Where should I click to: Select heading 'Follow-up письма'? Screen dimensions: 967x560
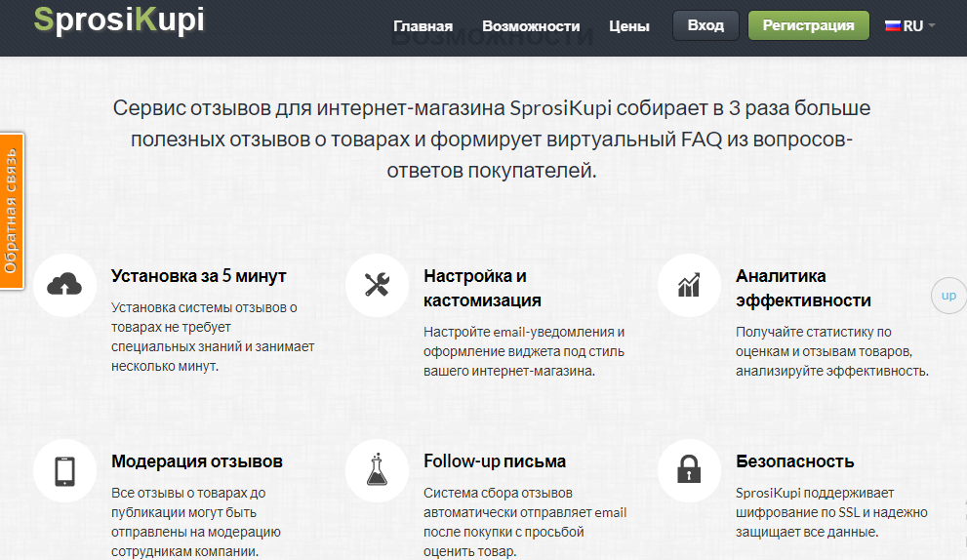495,461
